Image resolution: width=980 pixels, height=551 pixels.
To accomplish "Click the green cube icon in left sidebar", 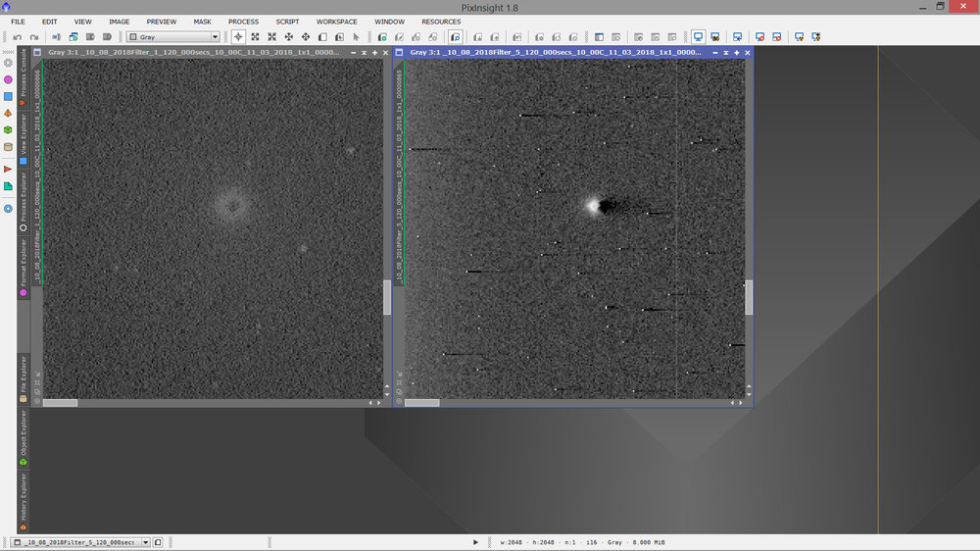I will [x=8, y=130].
